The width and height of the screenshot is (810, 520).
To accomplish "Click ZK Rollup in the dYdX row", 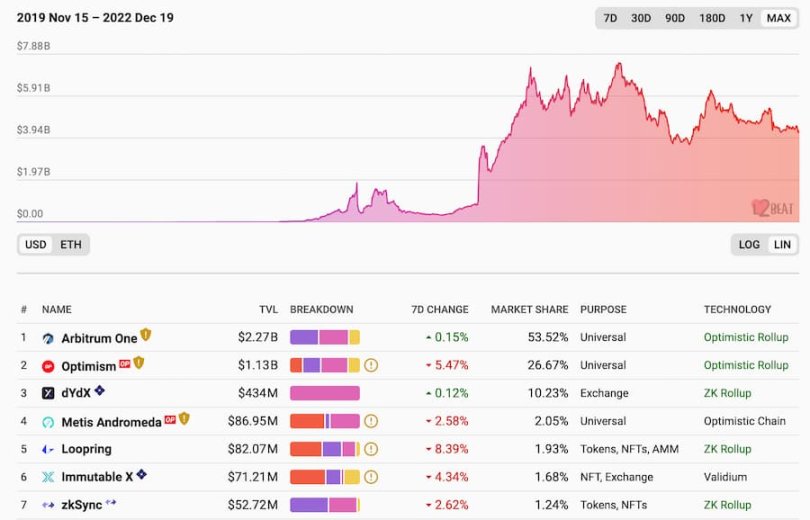I will (x=727, y=393).
